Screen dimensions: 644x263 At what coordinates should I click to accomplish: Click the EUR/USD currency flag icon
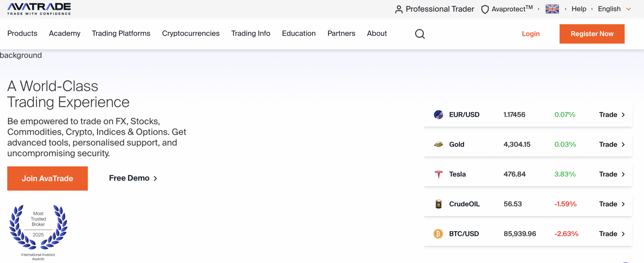[438, 114]
